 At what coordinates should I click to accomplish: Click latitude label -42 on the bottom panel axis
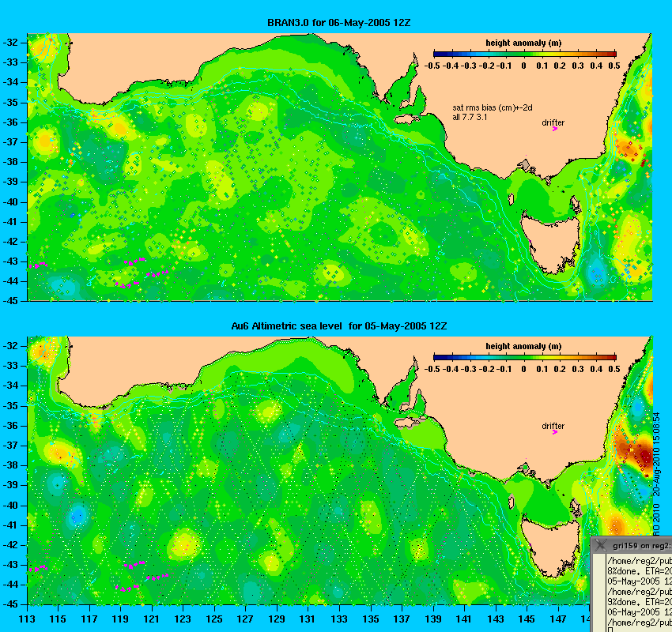[11, 545]
